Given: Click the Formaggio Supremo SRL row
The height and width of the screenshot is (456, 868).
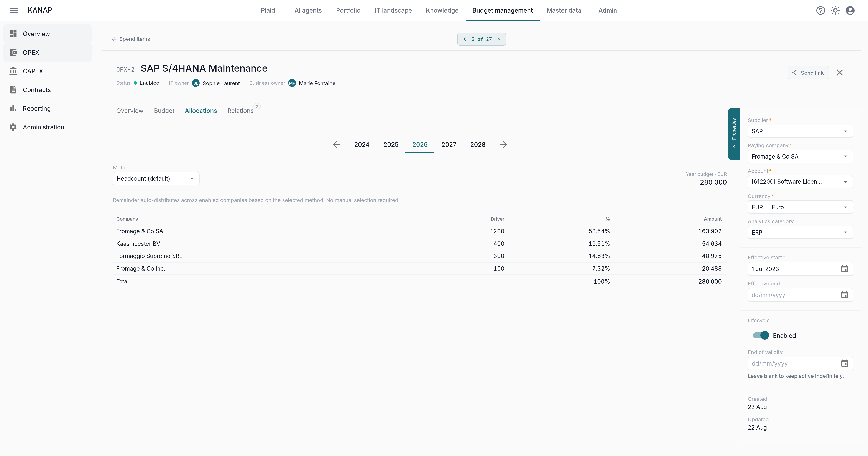Looking at the screenshot, I should pyautogui.click(x=419, y=256).
